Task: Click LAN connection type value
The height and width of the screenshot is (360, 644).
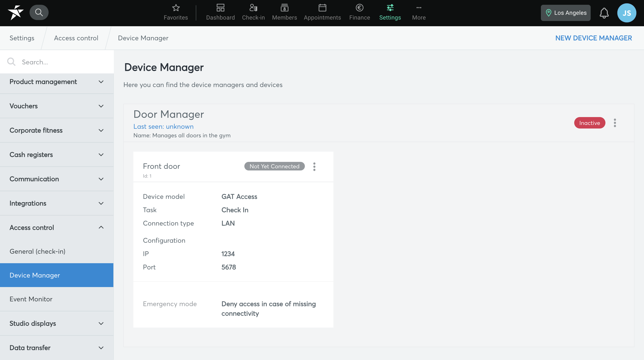Action: pos(228,223)
